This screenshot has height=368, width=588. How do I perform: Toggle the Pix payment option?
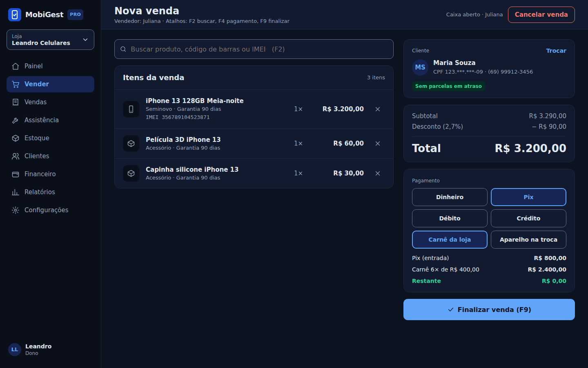tap(528, 197)
